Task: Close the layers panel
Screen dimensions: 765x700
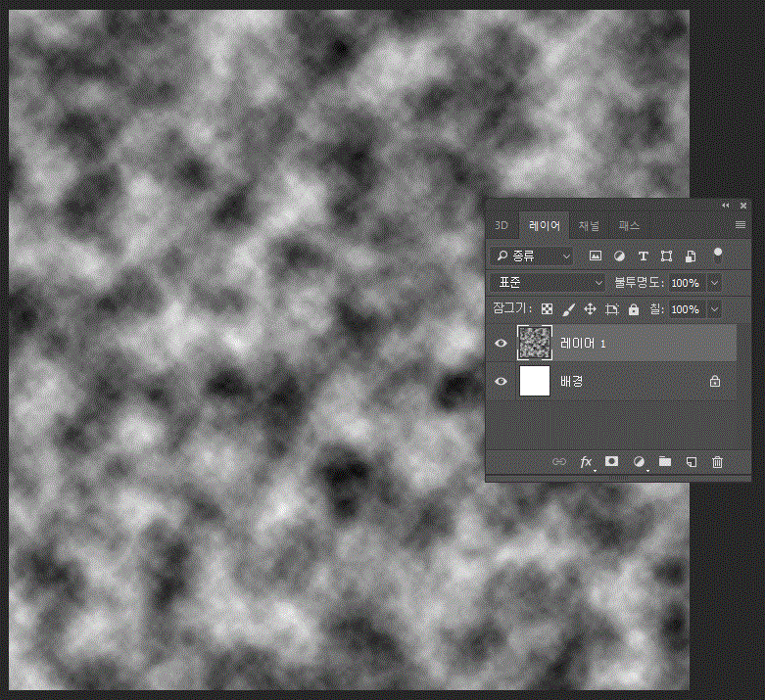Action: [x=743, y=206]
